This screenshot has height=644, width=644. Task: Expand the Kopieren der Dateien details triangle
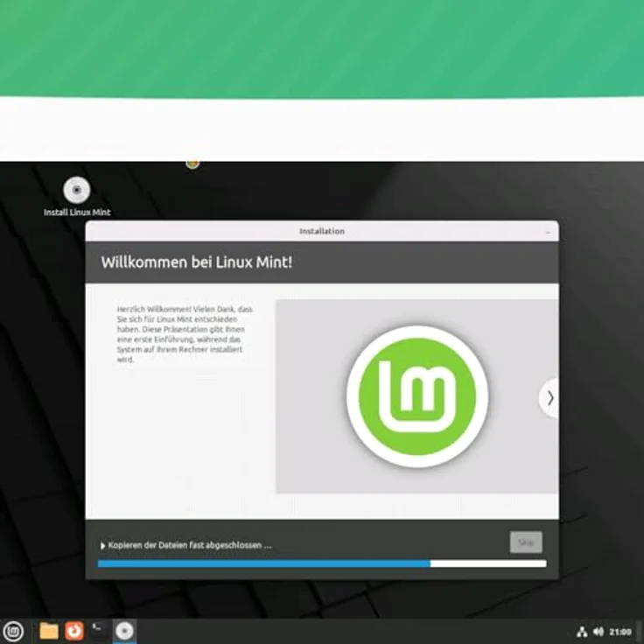coord(102,546)
